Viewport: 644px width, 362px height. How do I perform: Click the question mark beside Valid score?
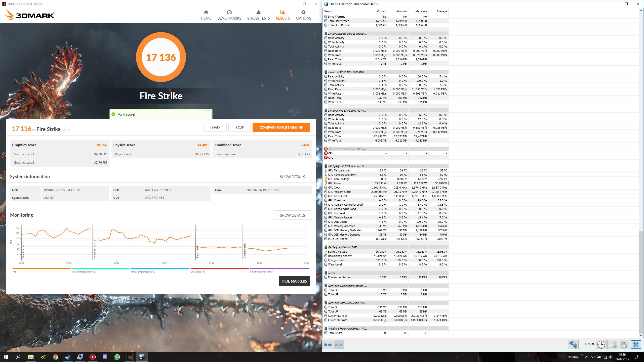click(x=208, y=114)
